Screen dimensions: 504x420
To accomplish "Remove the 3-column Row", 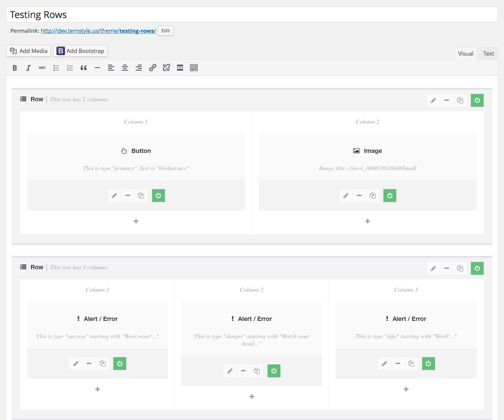I will tap(446, 268).
